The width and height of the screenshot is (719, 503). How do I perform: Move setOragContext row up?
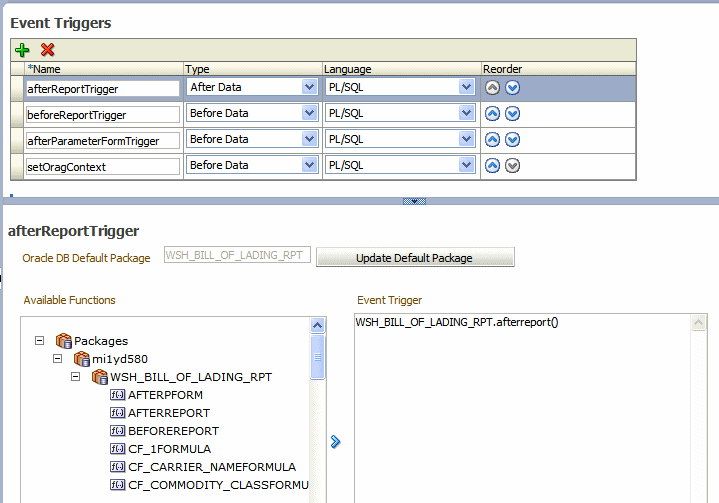coord(492,166)
